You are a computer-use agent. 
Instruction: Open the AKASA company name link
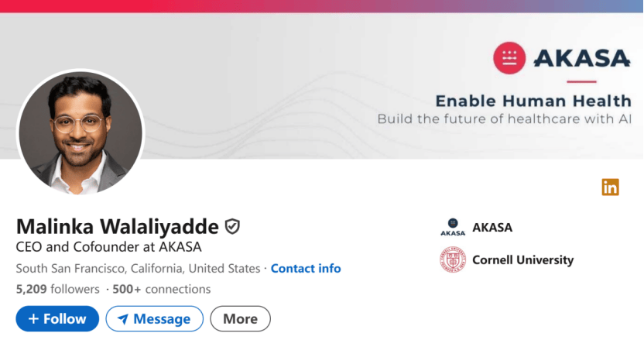pos(492,227)
